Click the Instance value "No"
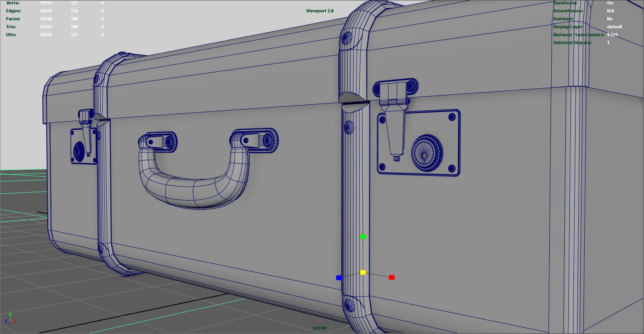Viewport: 644px width, 334px height. point(610,19)
